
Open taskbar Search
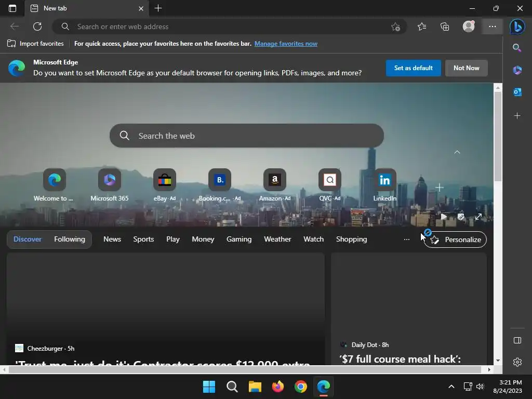pos(232,387)
